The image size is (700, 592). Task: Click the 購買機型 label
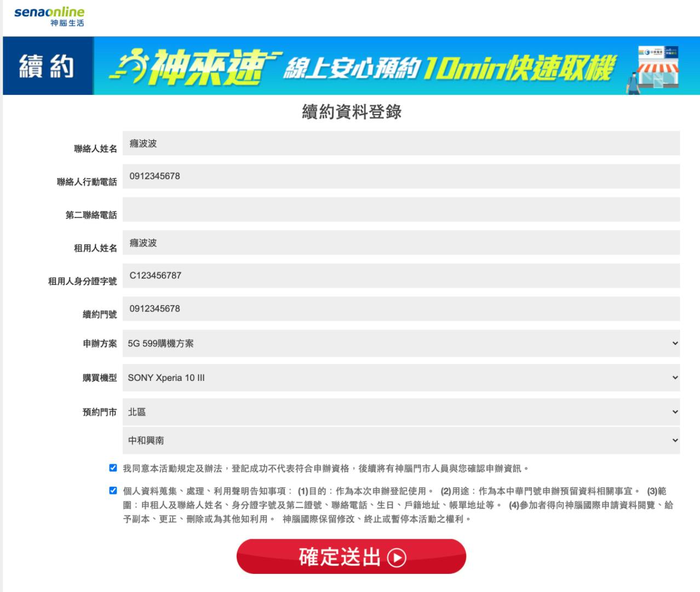coord(100,378)
